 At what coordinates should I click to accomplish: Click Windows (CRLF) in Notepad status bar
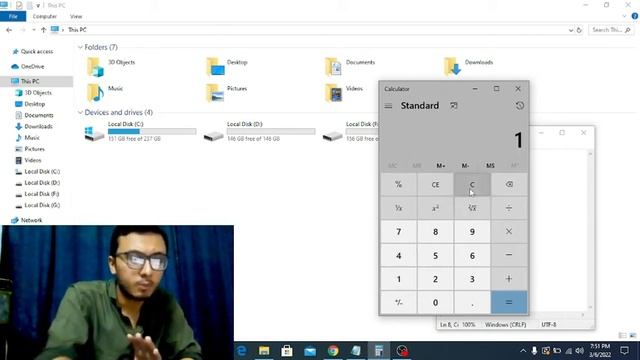pos(505,324)
